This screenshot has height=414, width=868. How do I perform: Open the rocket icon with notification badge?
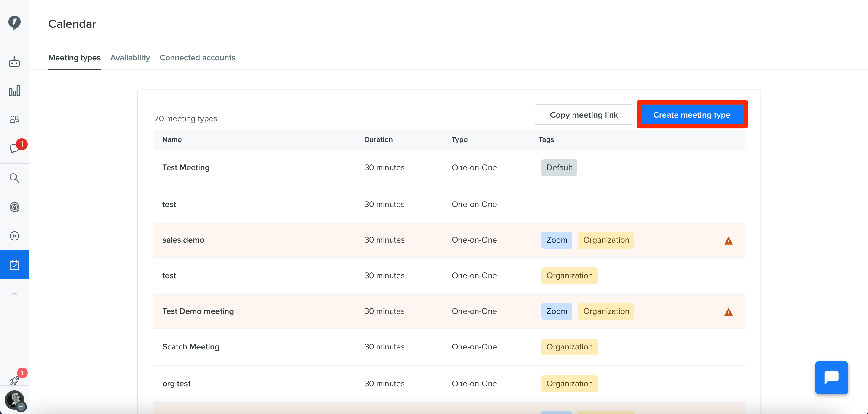[14, 380]
